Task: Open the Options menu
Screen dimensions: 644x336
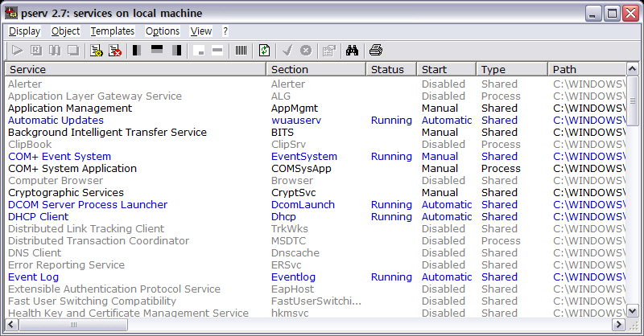Action: [x=163, y=31]
